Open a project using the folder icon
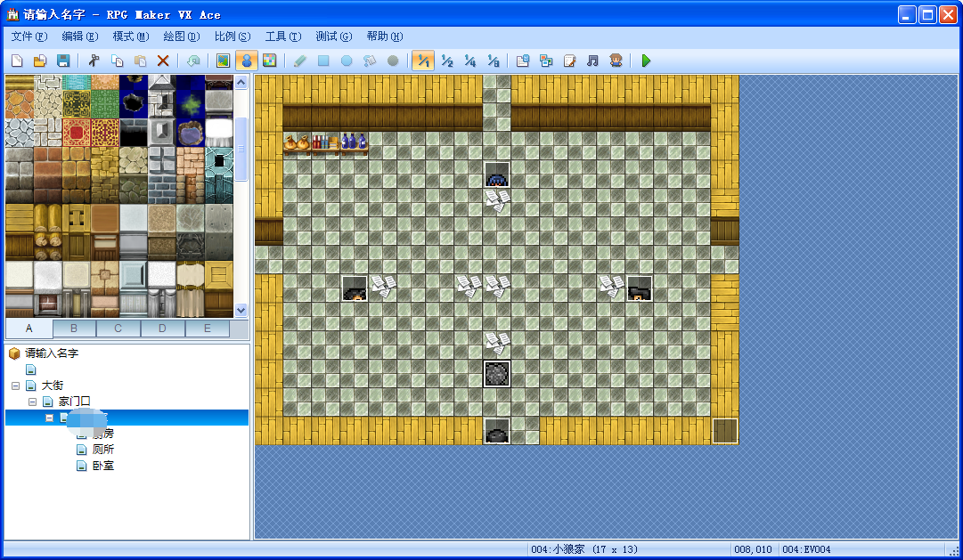The image size is (963, 560). 40,61
